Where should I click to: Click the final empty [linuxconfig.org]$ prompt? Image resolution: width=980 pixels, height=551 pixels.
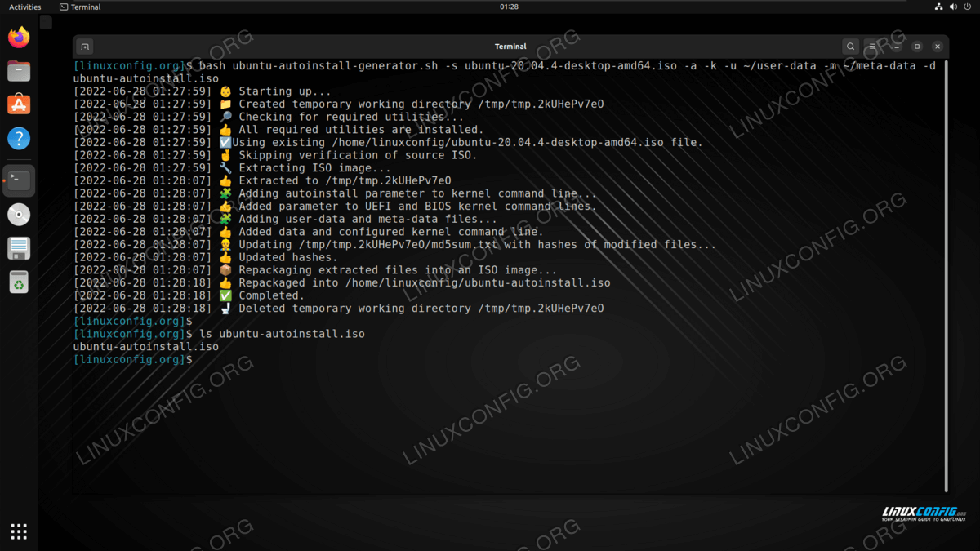[133, 359]
